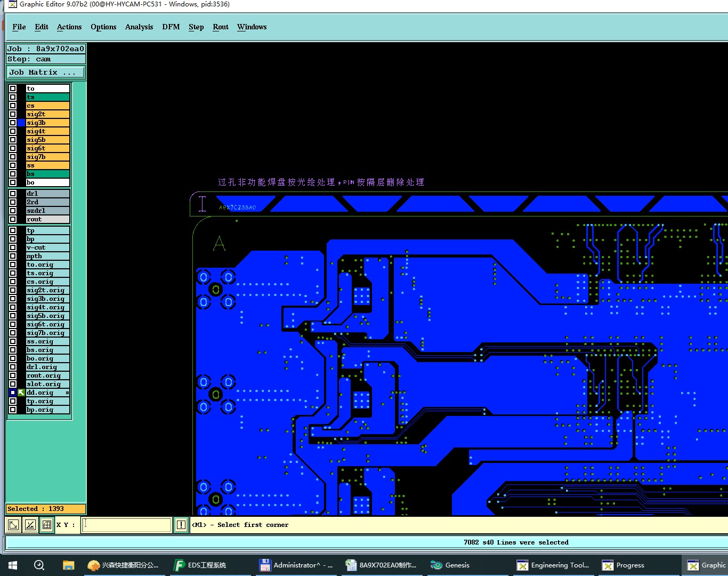Open taskbar search
This screenshot has width=728, height=576.
[x=39, y=565]
